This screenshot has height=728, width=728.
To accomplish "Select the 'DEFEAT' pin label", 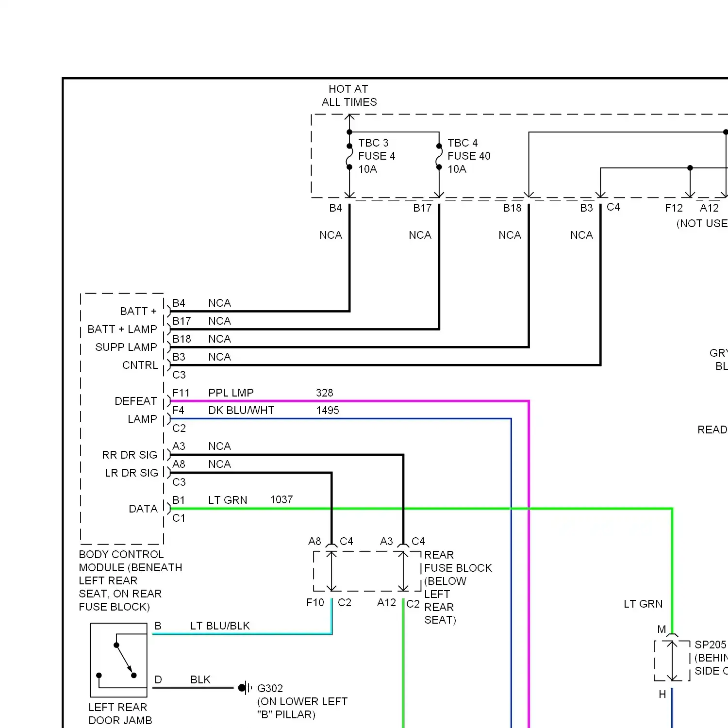I will tap(136, 401).
